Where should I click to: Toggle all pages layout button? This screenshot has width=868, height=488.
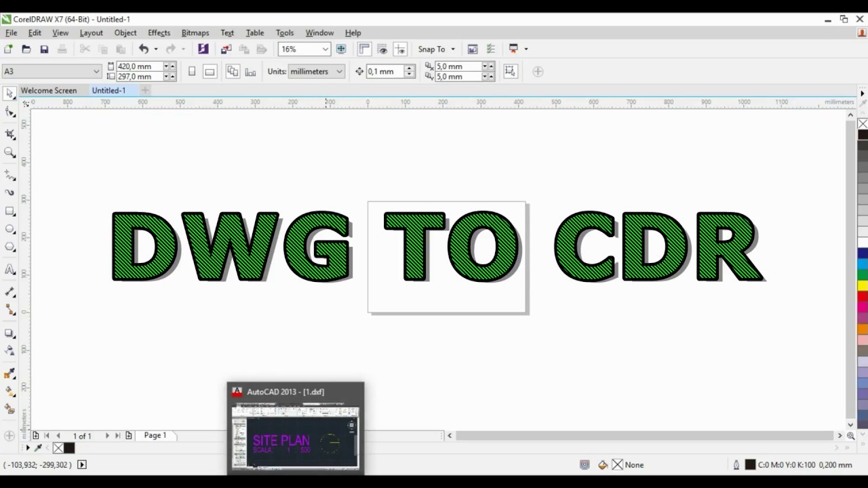coord(233,71)
